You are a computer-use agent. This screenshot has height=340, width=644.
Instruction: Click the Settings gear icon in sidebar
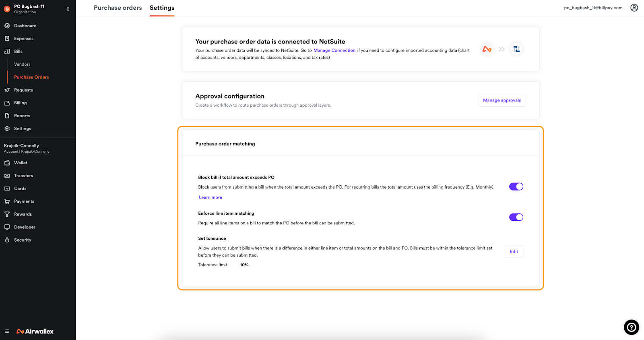point(7,129)
